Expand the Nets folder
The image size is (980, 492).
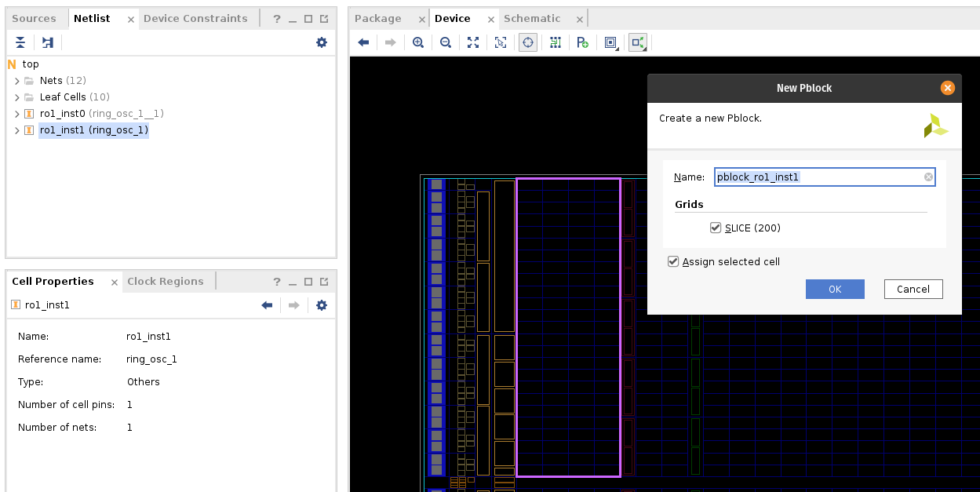click(x=17, y=81)
